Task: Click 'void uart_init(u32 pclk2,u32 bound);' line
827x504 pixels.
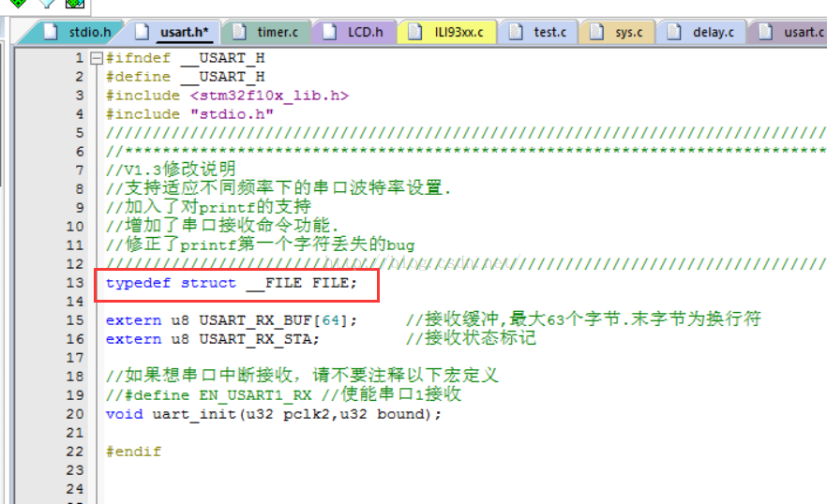Action: click(273, 414)
